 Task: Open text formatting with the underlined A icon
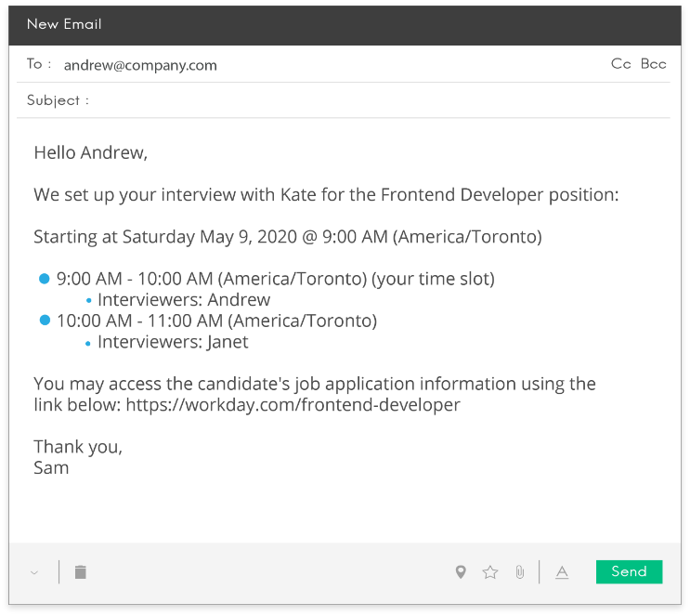click(x=562, y=572)
